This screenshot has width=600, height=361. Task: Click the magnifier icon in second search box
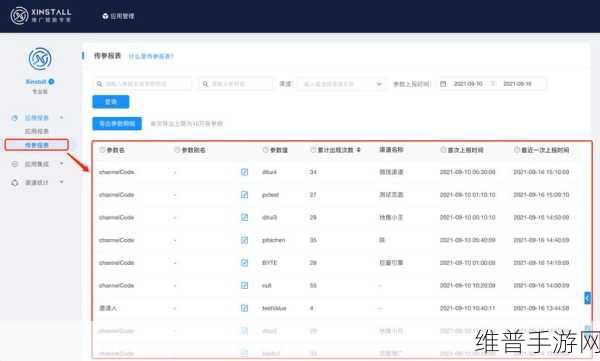(x=205, y=84)
